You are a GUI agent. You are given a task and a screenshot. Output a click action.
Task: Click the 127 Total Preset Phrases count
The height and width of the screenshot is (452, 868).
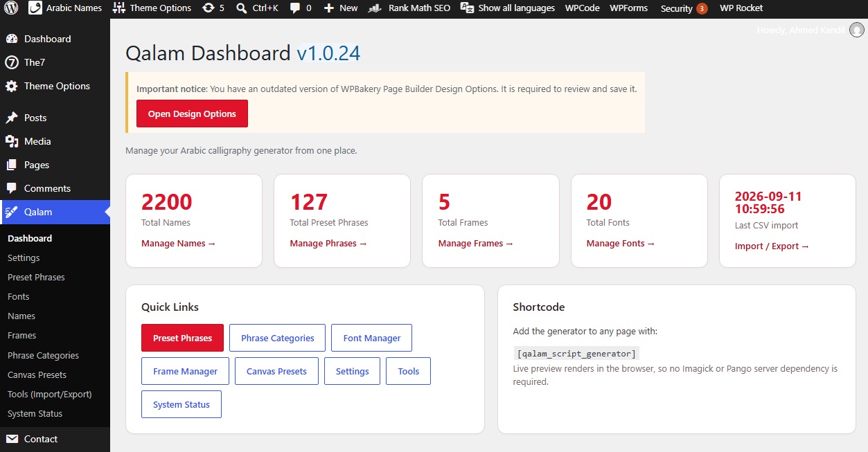tap(309, 201)
